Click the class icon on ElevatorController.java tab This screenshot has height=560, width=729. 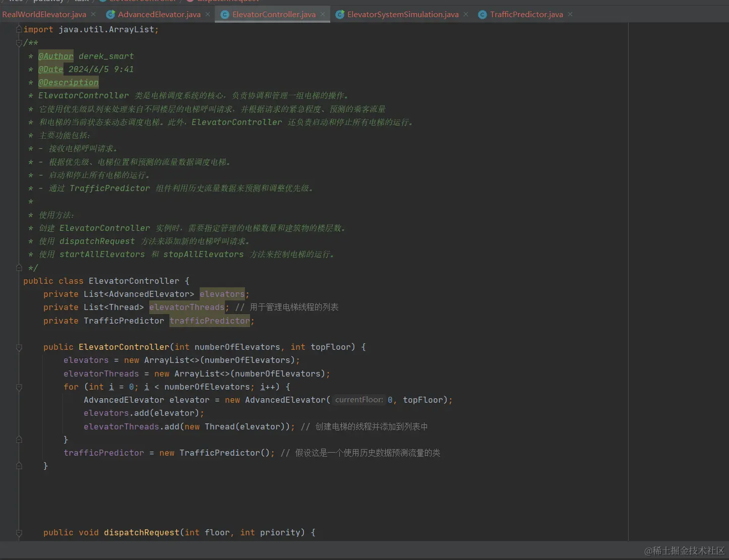click(x=225, y=15)
